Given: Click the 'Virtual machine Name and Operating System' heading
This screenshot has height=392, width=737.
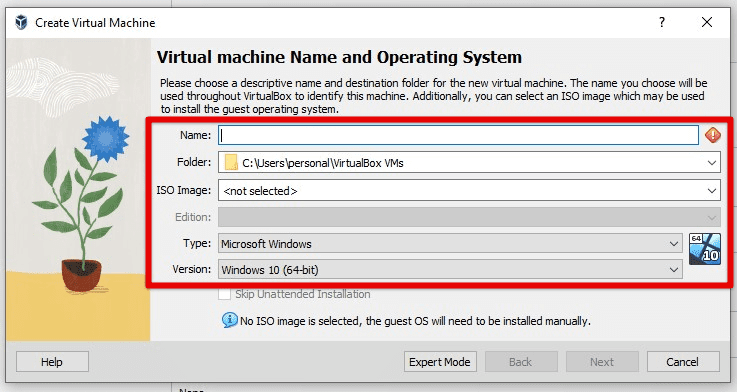Looking at the screenshot, I should (x=339, y=57).
